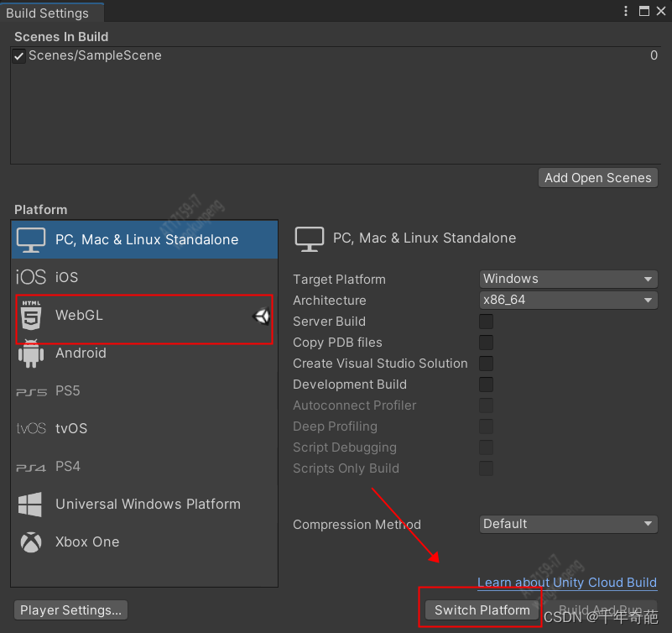Screen dimensions: 672x633
Task: Click the Architecture label
Action: pos(330,301)
